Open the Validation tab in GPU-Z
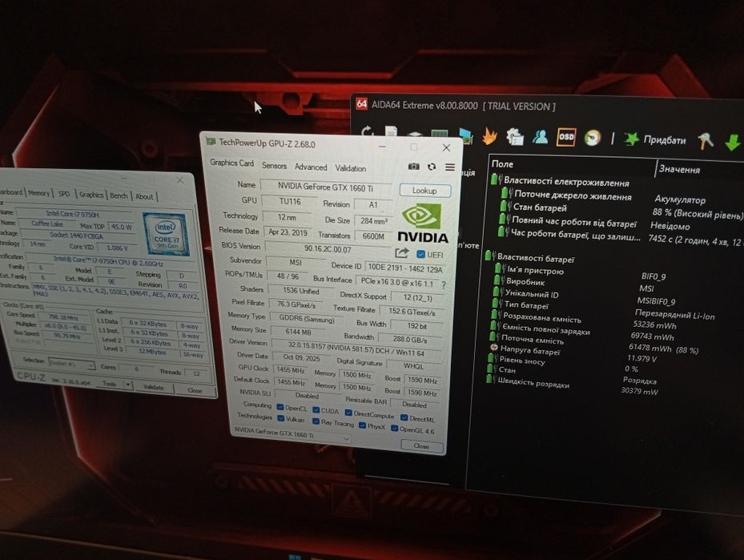 point(351,168)
